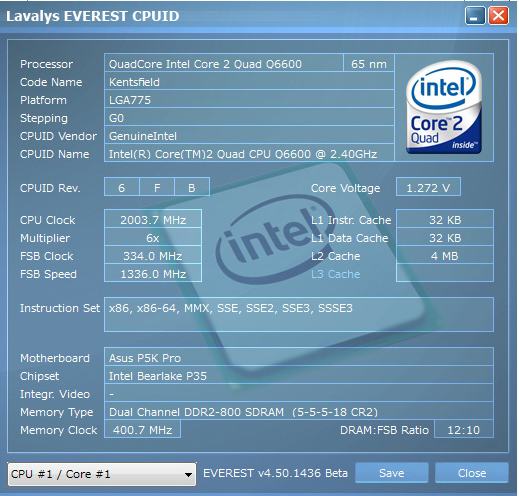Click the L1 Instr. Cache value 32 KB
The height and width of the screenshot is (496, 519).
tap(445, 220)
